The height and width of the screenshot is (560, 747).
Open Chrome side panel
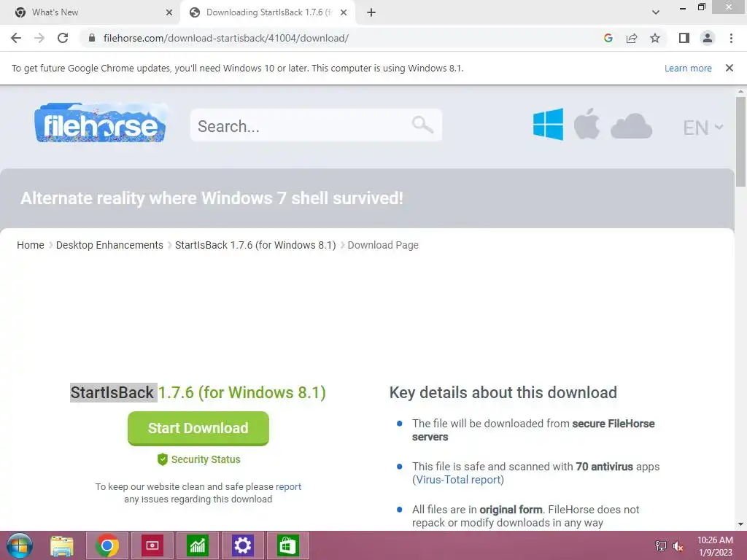[684, 38]
